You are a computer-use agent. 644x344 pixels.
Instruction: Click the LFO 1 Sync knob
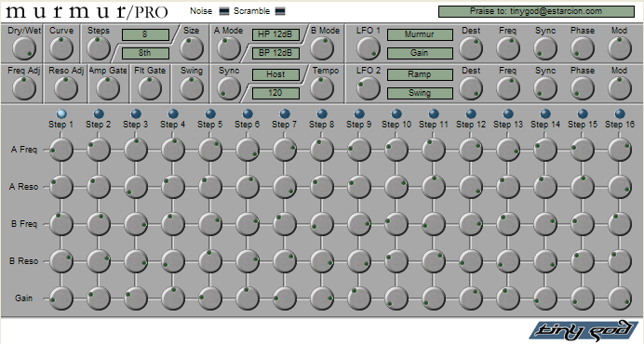point(545,48)
